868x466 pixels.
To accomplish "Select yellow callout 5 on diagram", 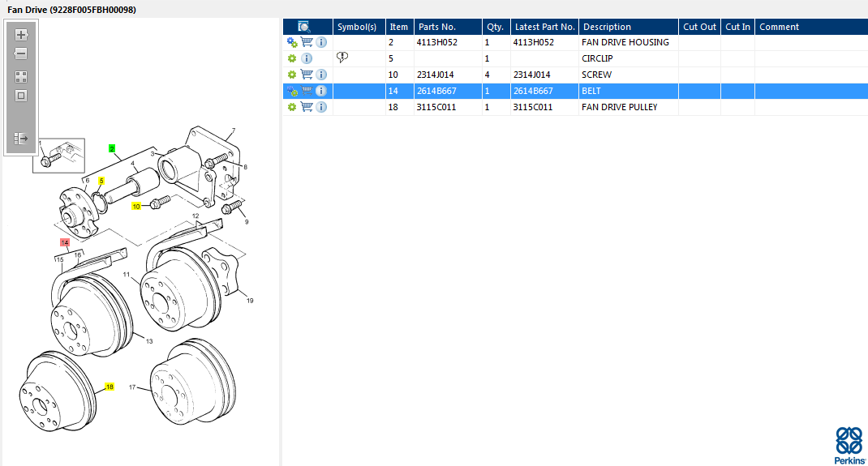I will pyautogui.click(x=101, y=181).
